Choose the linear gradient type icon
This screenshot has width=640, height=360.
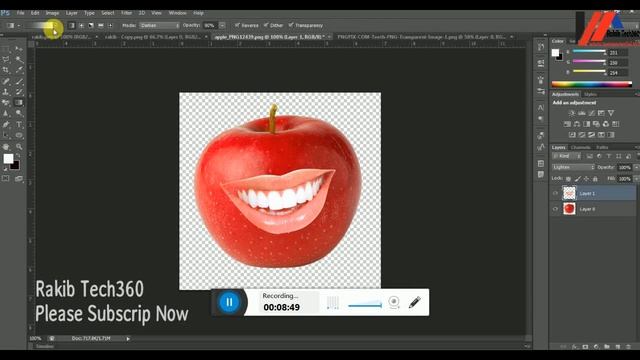pyautogui.click(x=71, y=25)
